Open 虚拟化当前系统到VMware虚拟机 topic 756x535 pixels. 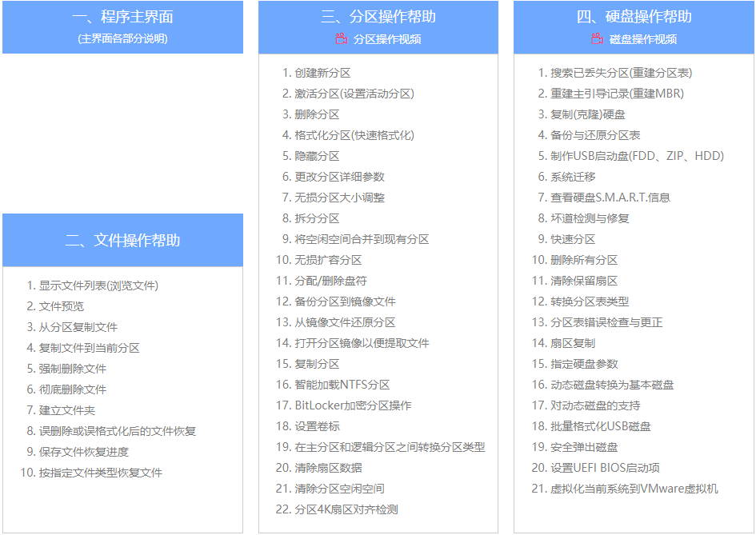[634, 489]
